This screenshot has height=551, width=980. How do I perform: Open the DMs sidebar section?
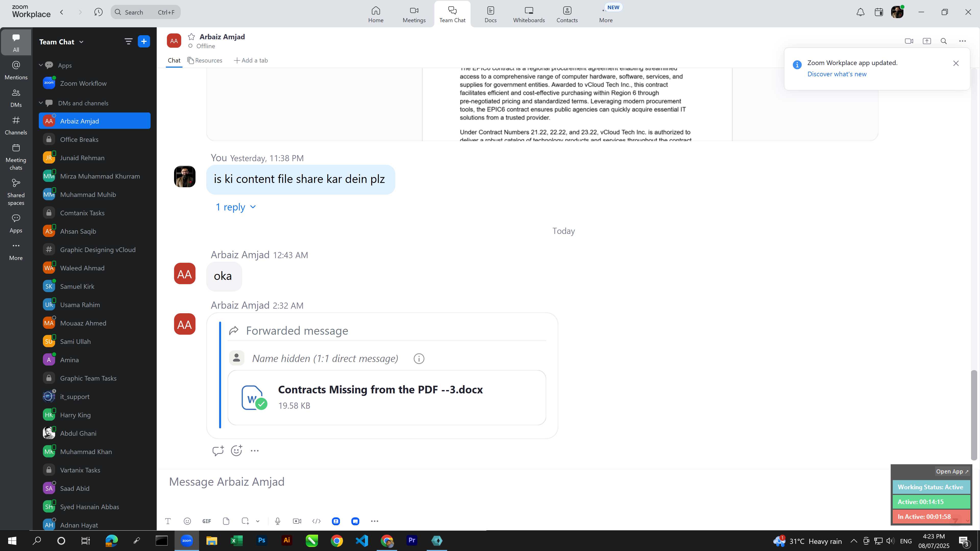16,98
